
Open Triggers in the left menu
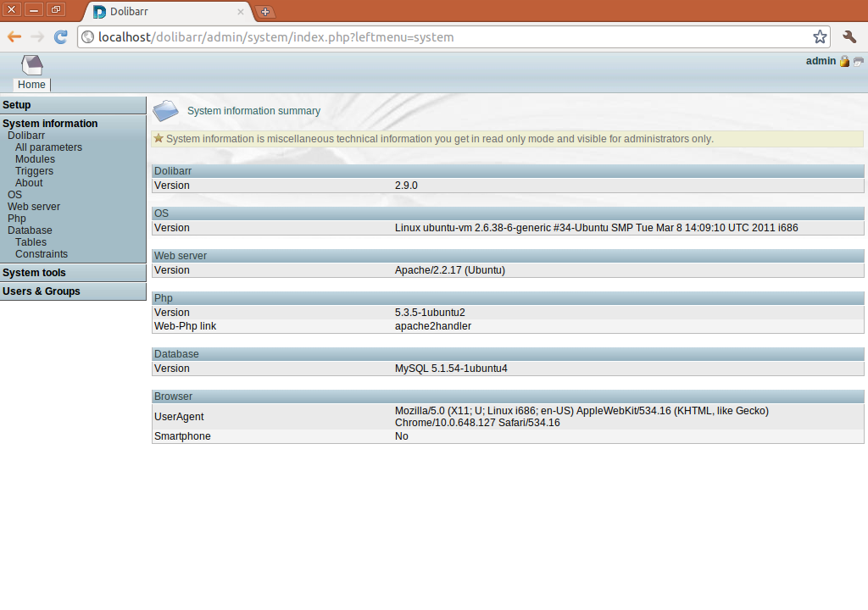click(x=34, y=171)
